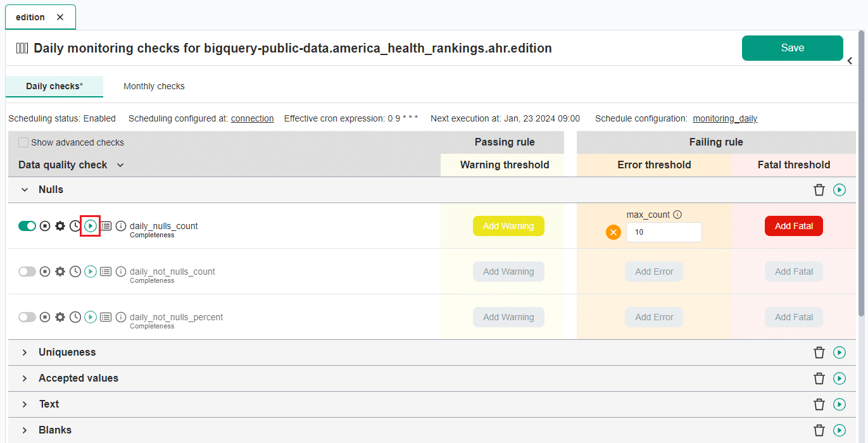
Task: Enable the daily_not_nulls_count check
Action: [x=27, y=271]
